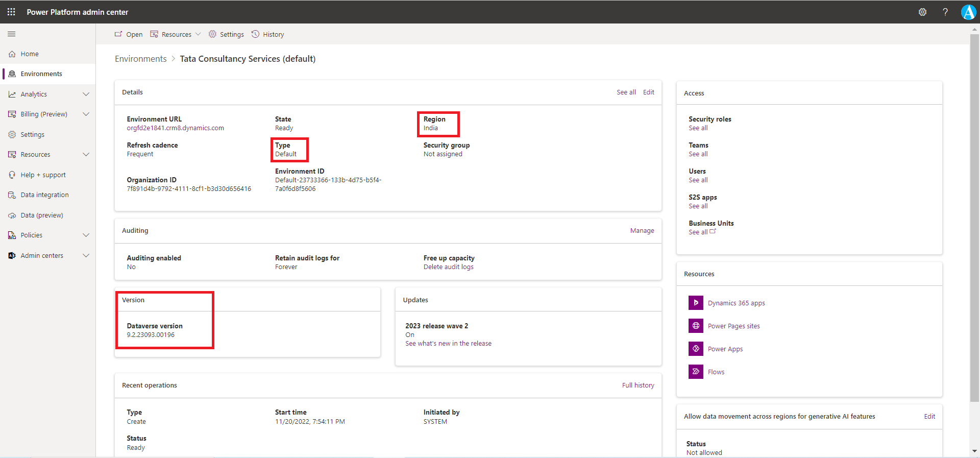Open the Flows resource icon

point(696,372)
